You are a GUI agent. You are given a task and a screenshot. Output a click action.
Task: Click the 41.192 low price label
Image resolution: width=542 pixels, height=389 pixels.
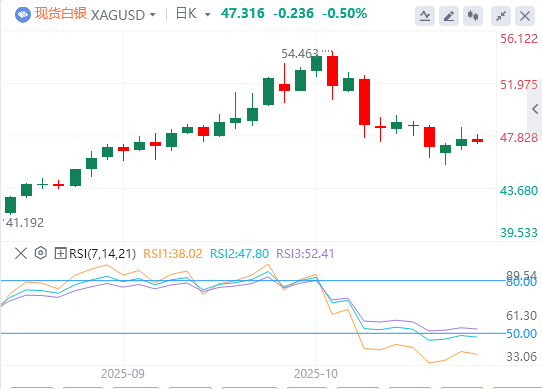pyautogui.click(x=25, y=223)
